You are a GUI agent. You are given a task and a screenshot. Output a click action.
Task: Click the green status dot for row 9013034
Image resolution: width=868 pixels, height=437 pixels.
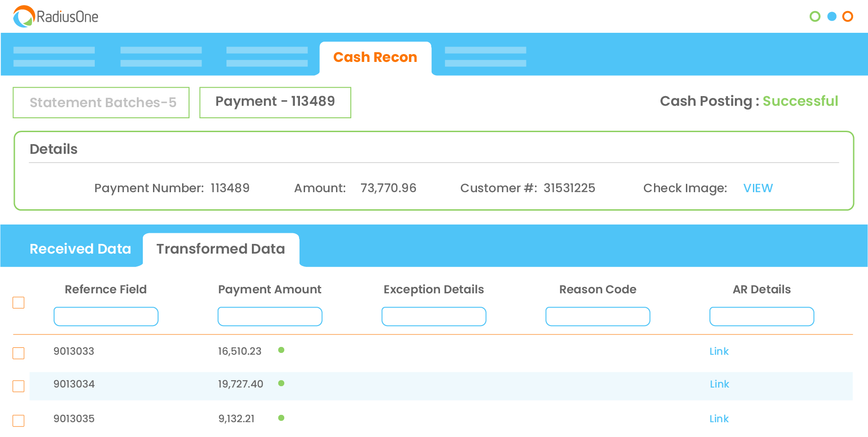pyautogui.click(x=281, y=383)
